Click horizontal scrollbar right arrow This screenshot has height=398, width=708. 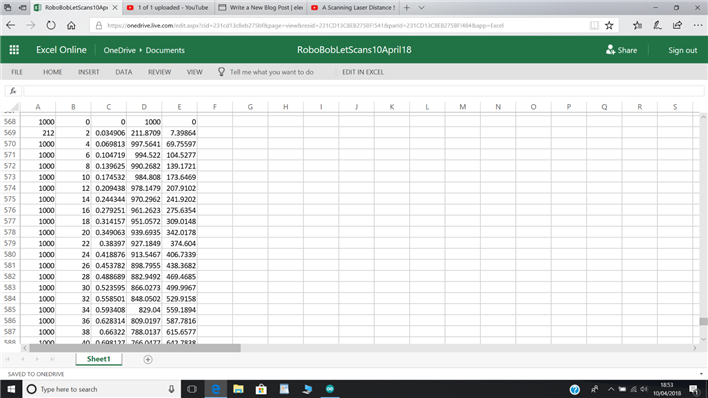pos(694,348)
